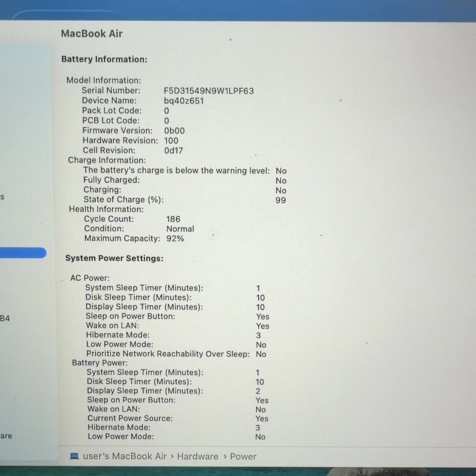Select device name value bq40z651
The height and width of the screenshot is (476, 476).
(x=184, y=101)
